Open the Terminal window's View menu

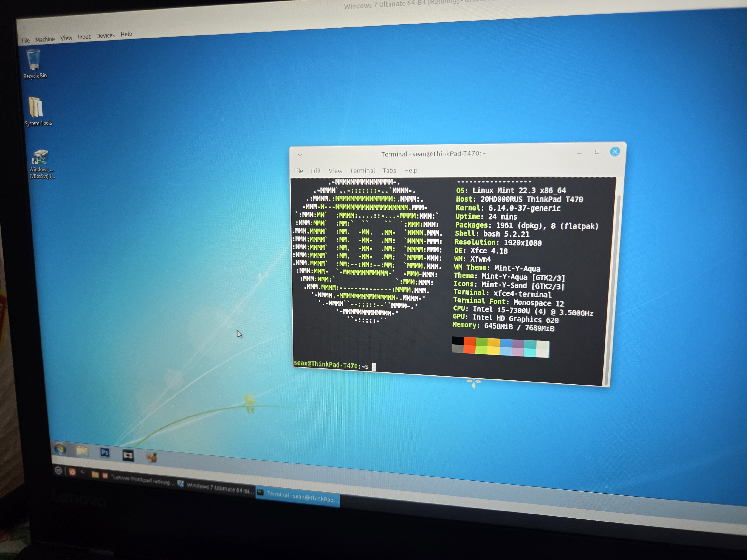tap(335, 171)
